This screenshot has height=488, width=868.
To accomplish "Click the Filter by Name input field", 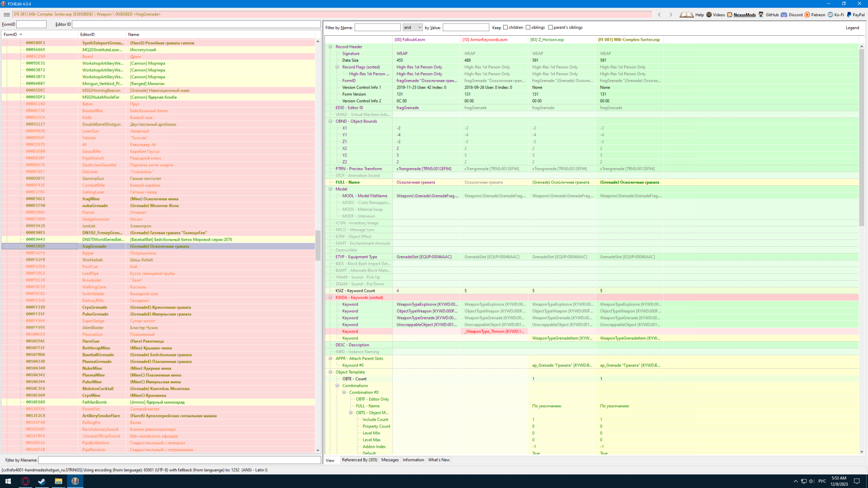I will point(377,28).
